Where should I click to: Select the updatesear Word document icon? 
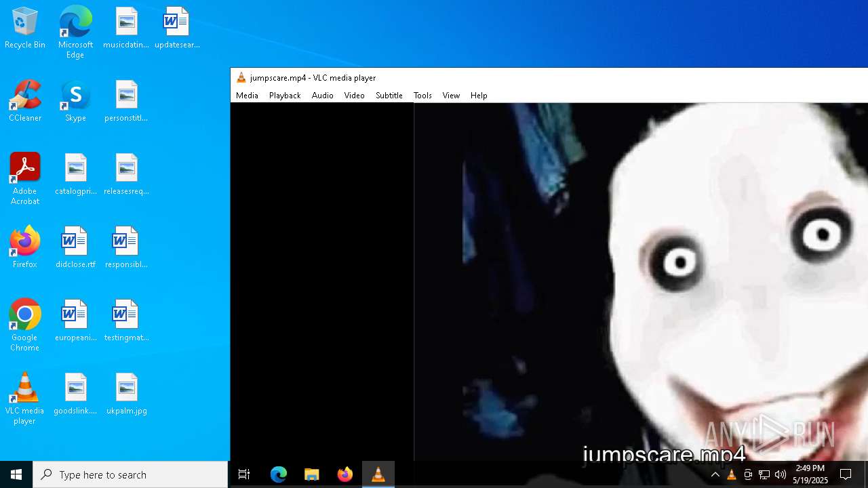pos(177,28)
